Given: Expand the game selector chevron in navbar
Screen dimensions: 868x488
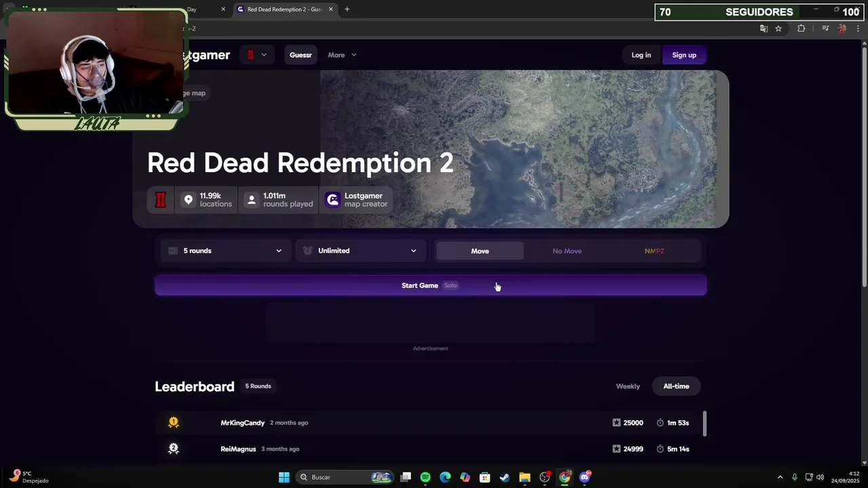Looking at the screenshot, I should (264, 55).
